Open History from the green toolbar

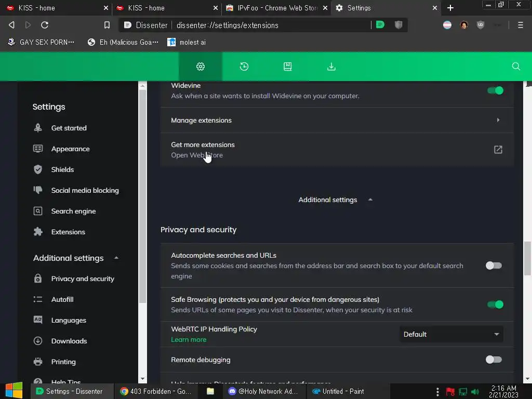click(x=244, y=66)
